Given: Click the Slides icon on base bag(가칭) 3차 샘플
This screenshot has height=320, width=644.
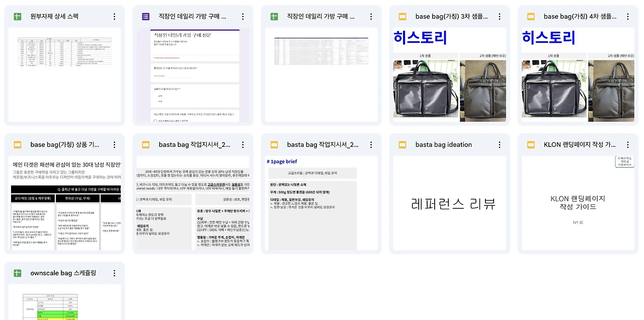Looking at the screenshot, I should pyautogui.click(x=402, y=16).
